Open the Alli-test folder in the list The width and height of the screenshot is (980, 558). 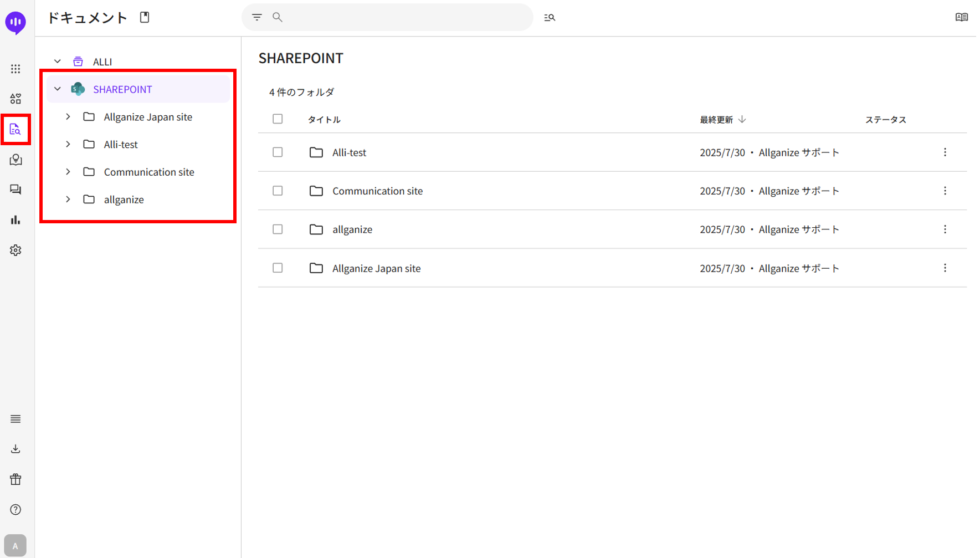(x=349, y=152)
